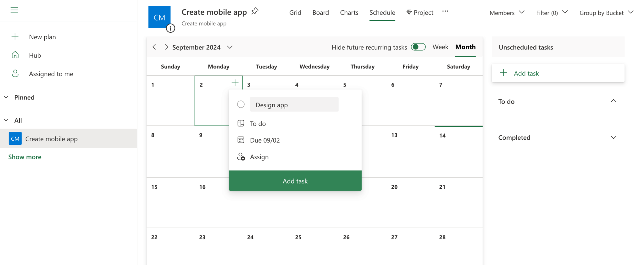Viewport: 644px width, 265px height.
Task: Click the green Add task button
Action: [295, 181]
